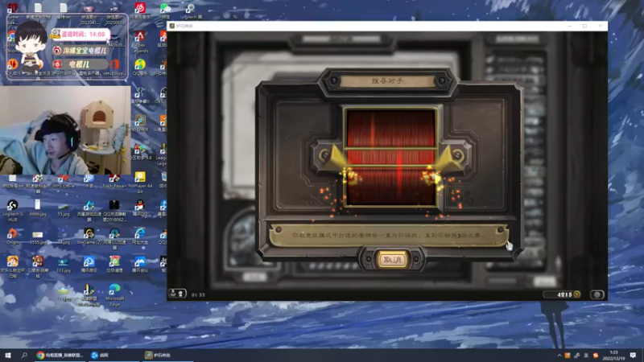Minimize the Hearthstone window
This screenshot has width=644, height=362.
click(570, 26)
